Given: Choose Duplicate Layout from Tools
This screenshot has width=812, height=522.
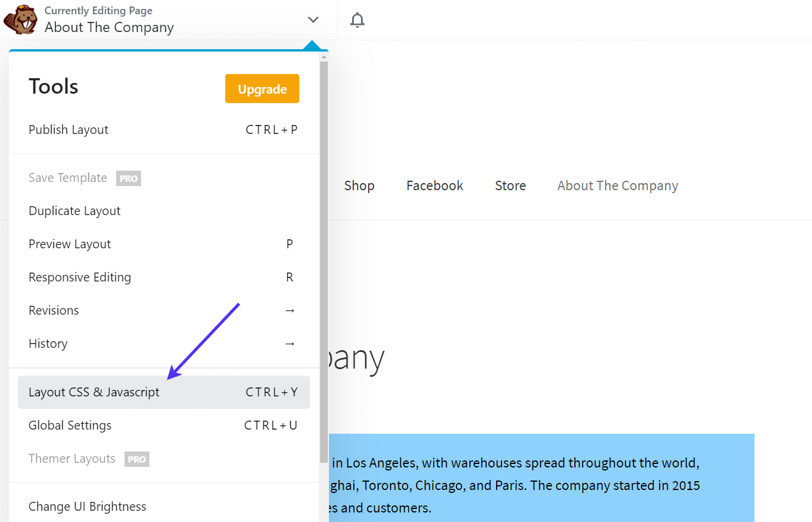Looking at the screenshot, I should pos(75,211).
